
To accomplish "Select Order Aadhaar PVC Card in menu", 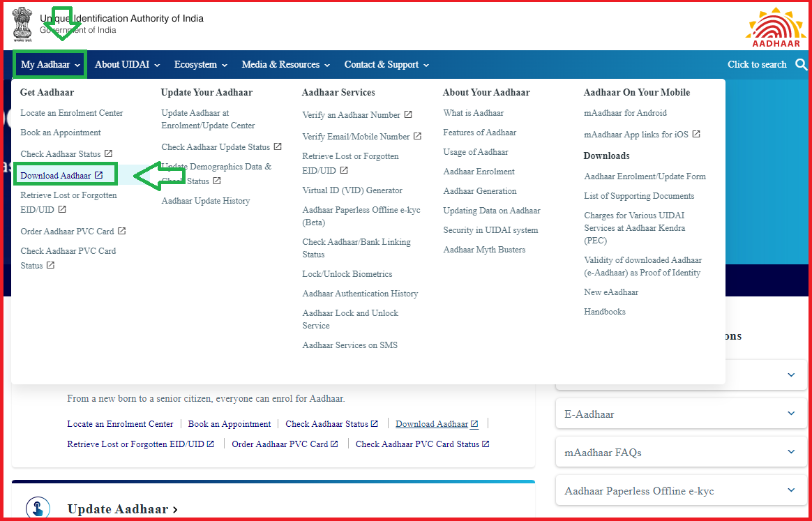I will tap(73, 232).
